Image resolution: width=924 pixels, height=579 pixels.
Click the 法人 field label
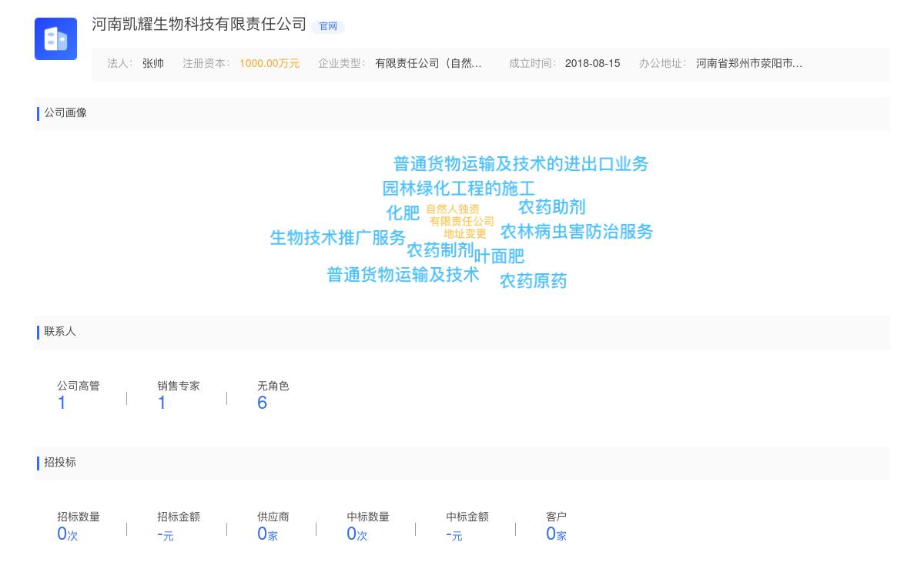pyautogui.click(x=120, y=64)
